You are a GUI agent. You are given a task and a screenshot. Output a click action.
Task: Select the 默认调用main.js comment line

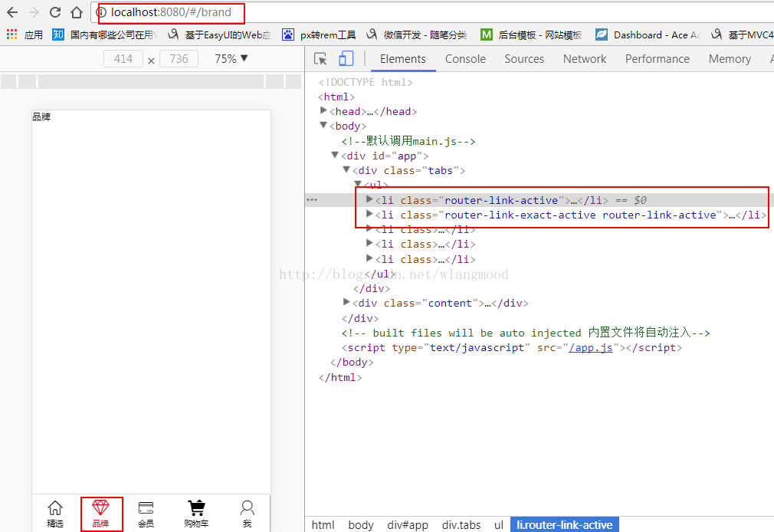point(408,141)
